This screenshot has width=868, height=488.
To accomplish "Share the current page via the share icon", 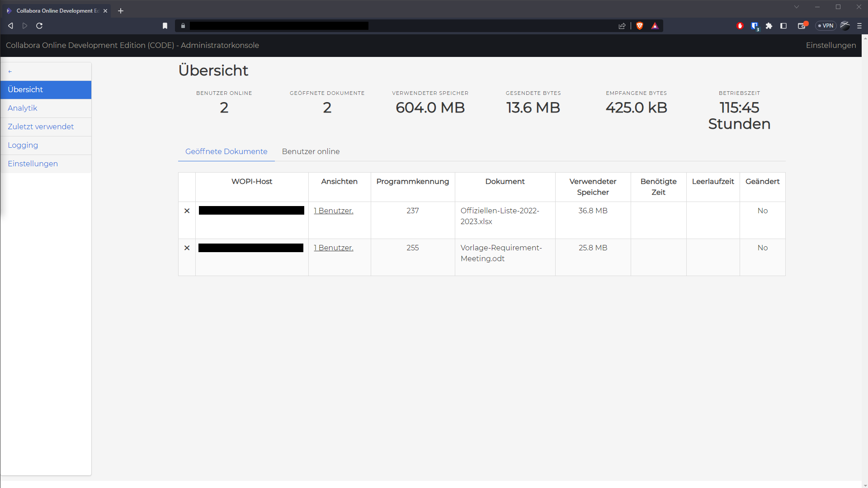I will tap(622, 26).
